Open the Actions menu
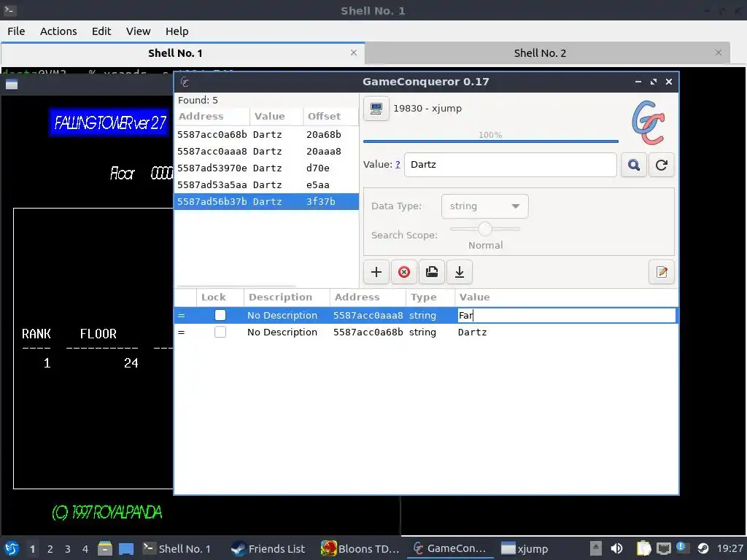The image size is (747, 560). [x=58, y=31]
